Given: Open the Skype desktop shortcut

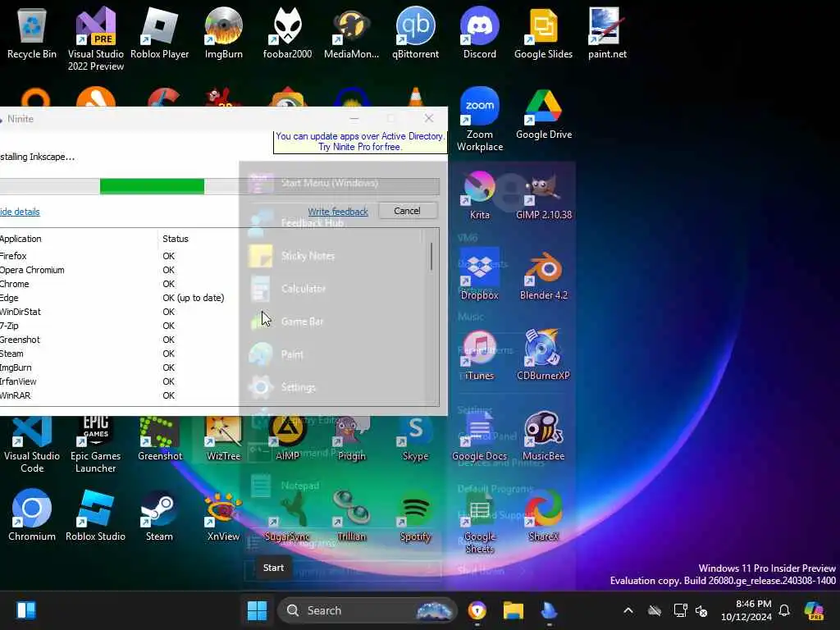Looking at the screenshot, I should click(x=415, y=438).
